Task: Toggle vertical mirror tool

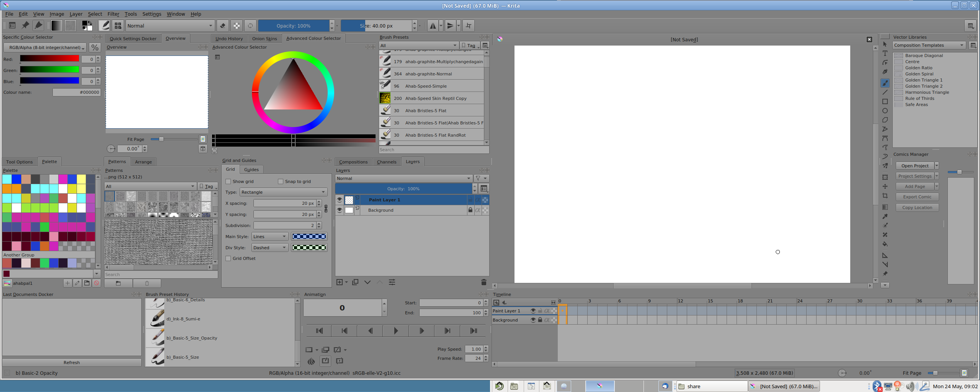Action: (x=450, y=26)
